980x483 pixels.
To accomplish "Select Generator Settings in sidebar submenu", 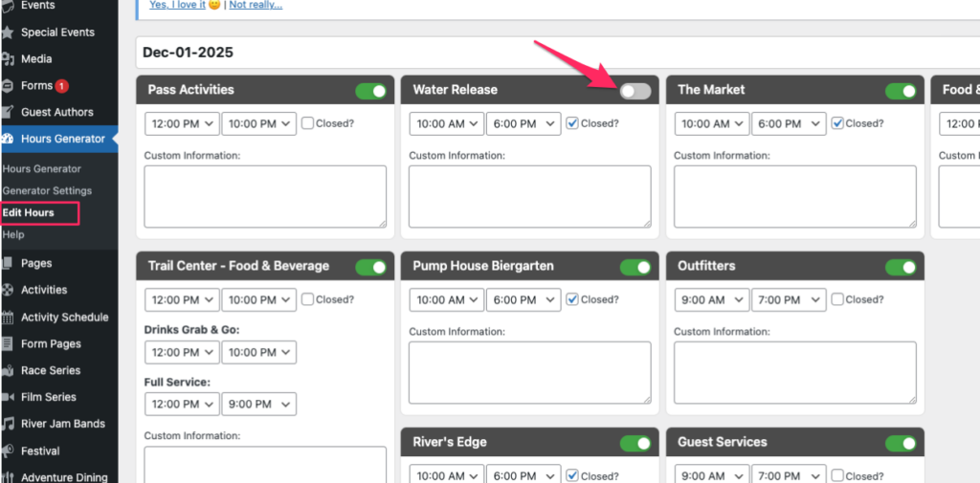I will (47, 190).
